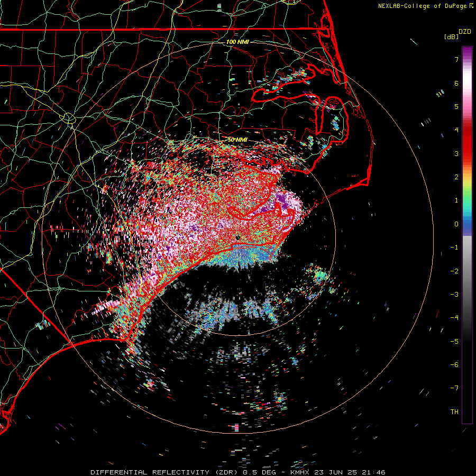This screenshot has width=476, height=476.
Task: Click the 2 value on the color scale
Action: (456, 177)
